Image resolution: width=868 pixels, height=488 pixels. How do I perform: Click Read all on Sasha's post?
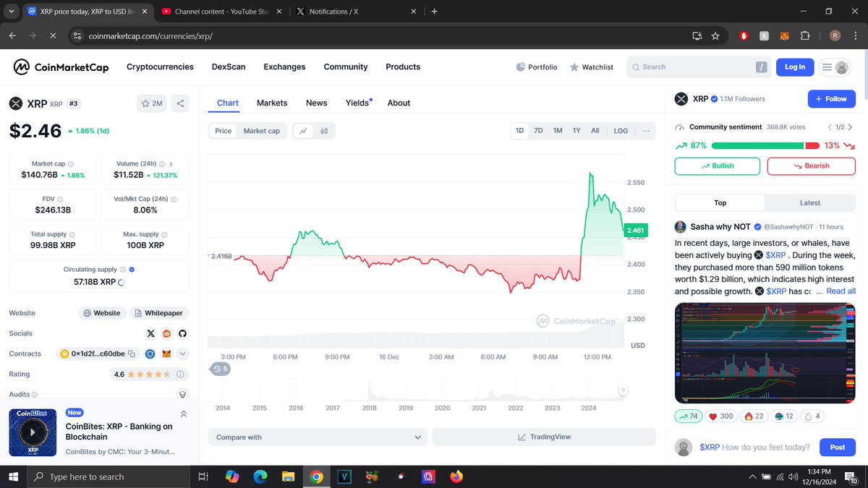(x=841, y=291)
